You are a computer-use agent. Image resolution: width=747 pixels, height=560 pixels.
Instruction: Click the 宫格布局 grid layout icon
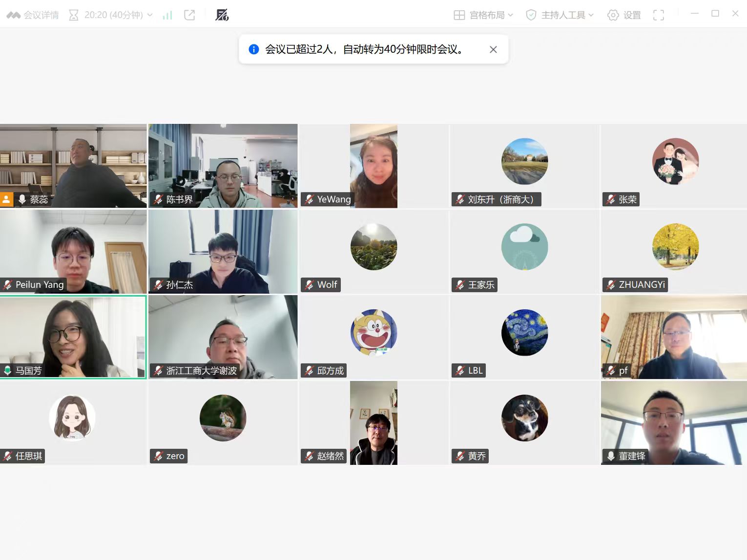[459, 15]
